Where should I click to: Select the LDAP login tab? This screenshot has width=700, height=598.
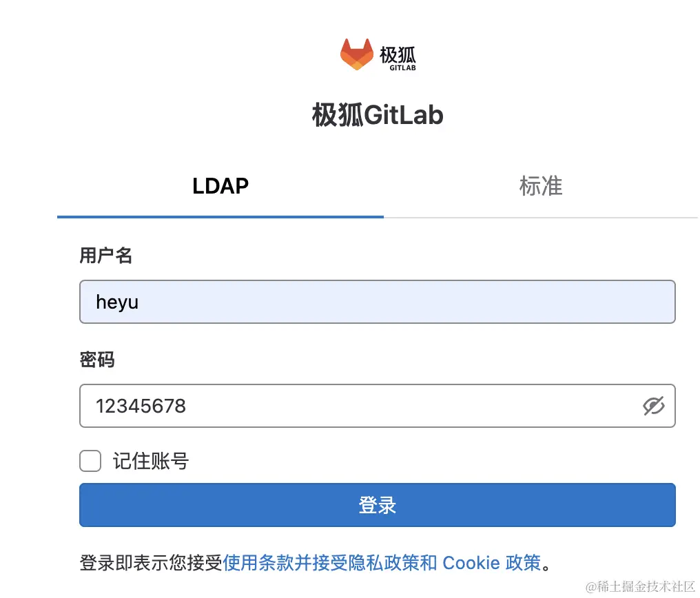pos(220,186)
